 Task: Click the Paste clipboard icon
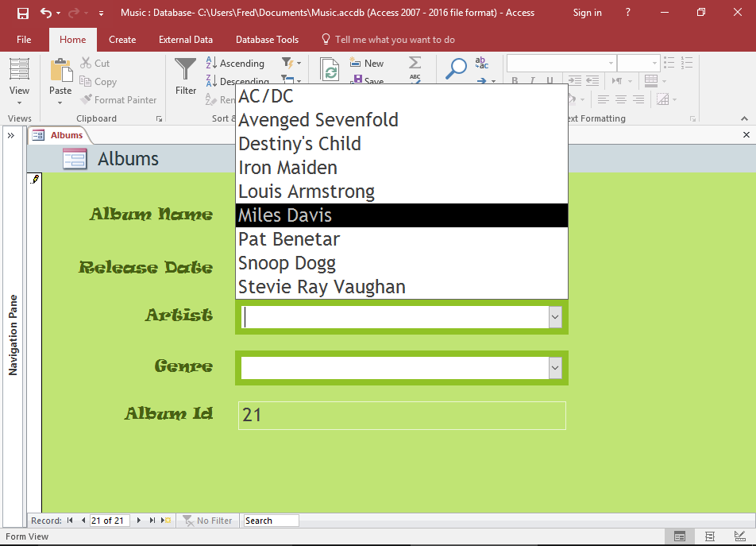pos(60,70)
